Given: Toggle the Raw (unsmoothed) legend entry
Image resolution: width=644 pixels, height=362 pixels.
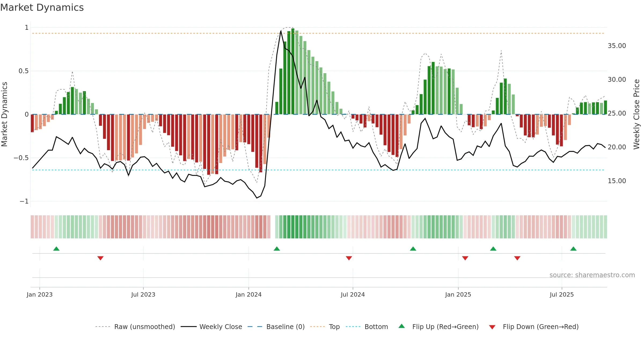Looking at the screenshot, I should (x=135, y=327).
